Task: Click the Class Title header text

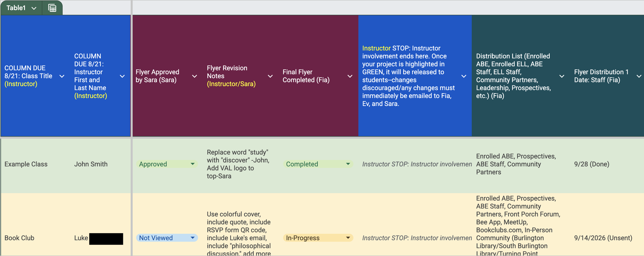Action: point(28,76)
